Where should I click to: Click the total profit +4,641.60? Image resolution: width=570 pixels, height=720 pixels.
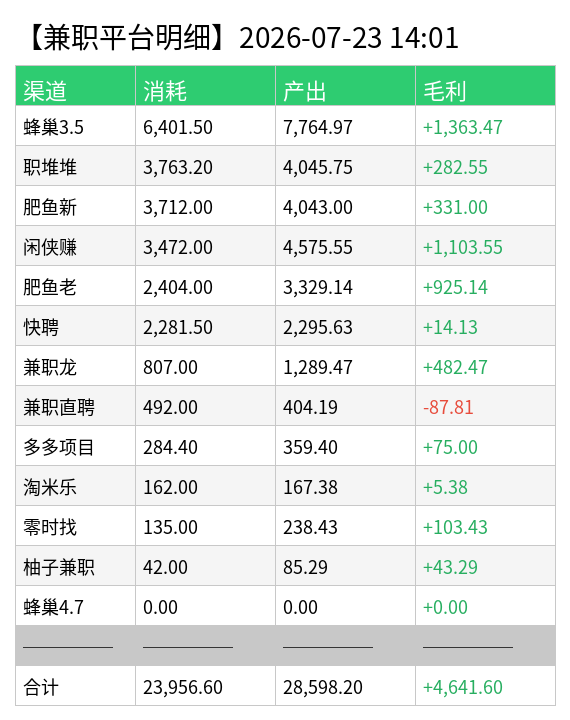(x=463, y=687)
